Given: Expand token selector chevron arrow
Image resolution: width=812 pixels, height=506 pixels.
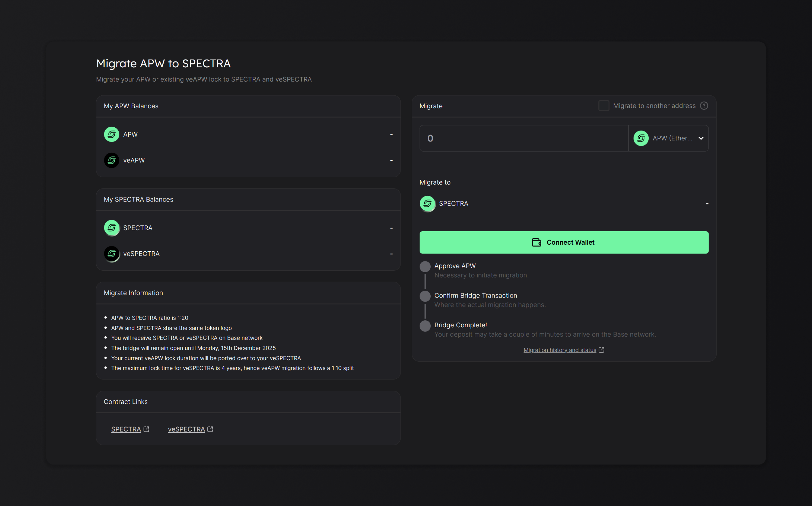Looking at the screenshot, I should click(x=701, y=138).
